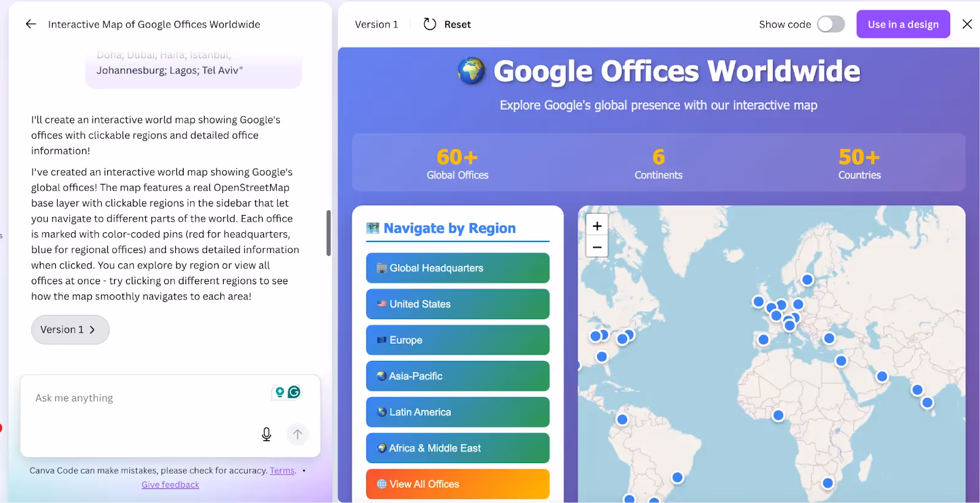Image resolution: width=980 pixels, height=503 pixels.
Task: Click the globe icon beside page title
Action: coord(471,71)
